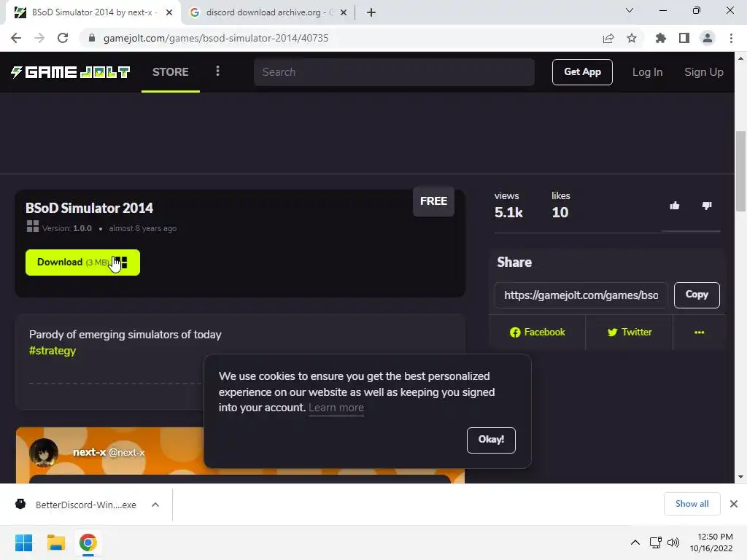This screenshot has width=747, height=560.
Task: Click the share URL text field
Action: 581,295
